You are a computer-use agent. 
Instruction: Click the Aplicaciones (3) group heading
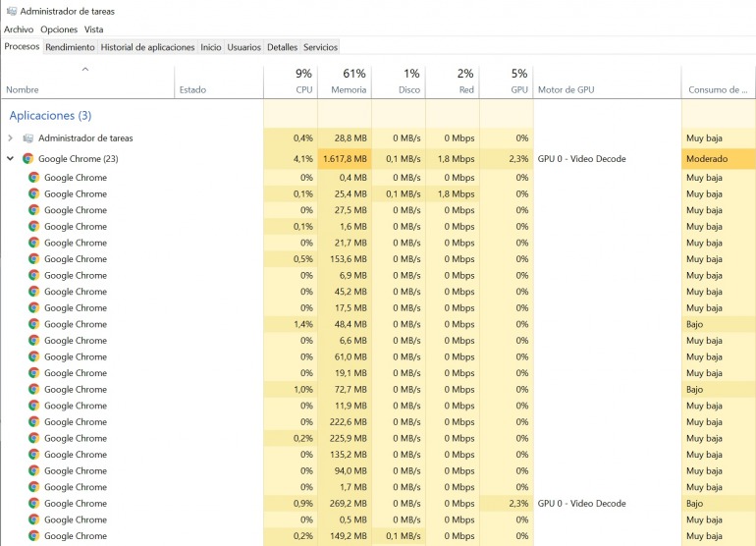(x=50, y=116)
